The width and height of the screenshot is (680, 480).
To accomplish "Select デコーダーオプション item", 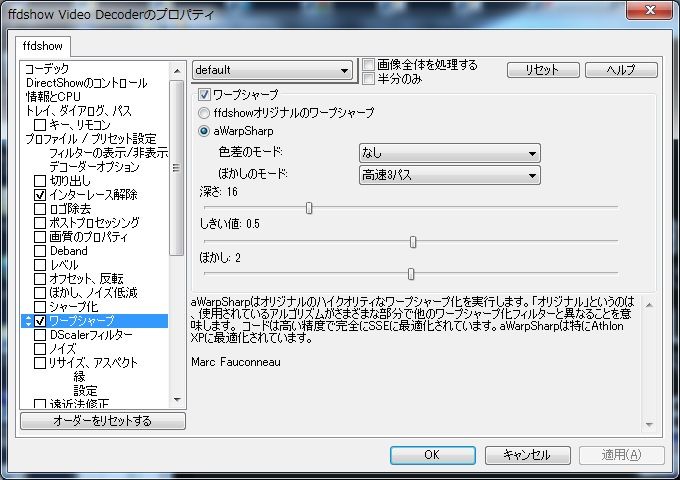I will (x=94, y=167).
